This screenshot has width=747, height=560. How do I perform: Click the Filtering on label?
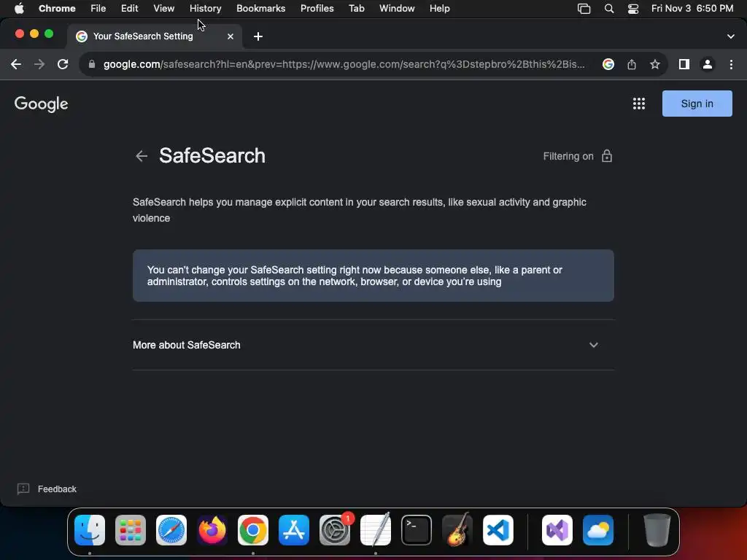tap(568, 156)
